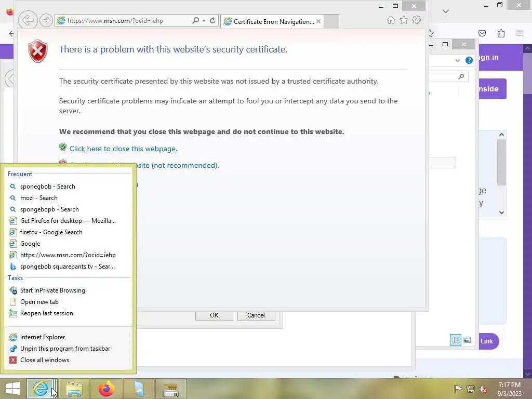The height and width of the screenshot is (399, 532).
Task: Start InPrivate Browsing from jump list
Action: click(69, 290)
